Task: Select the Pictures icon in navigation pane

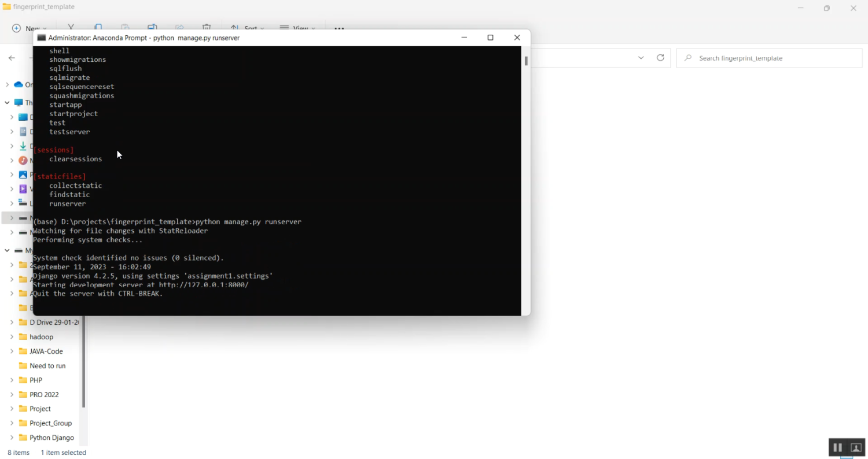Action: point(23,175)
